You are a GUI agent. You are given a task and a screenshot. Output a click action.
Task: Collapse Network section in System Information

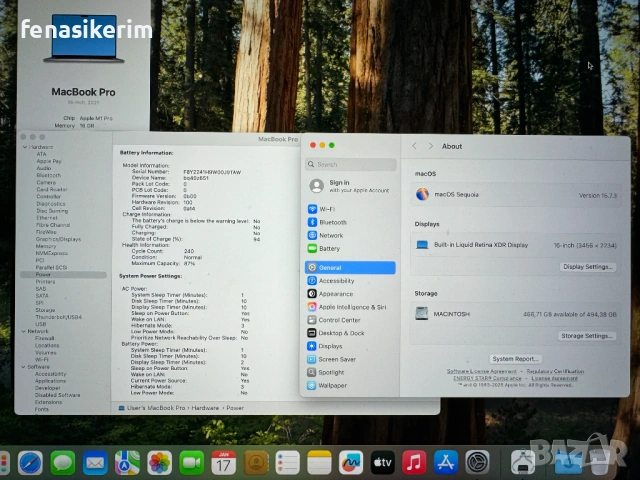(24, 331)
